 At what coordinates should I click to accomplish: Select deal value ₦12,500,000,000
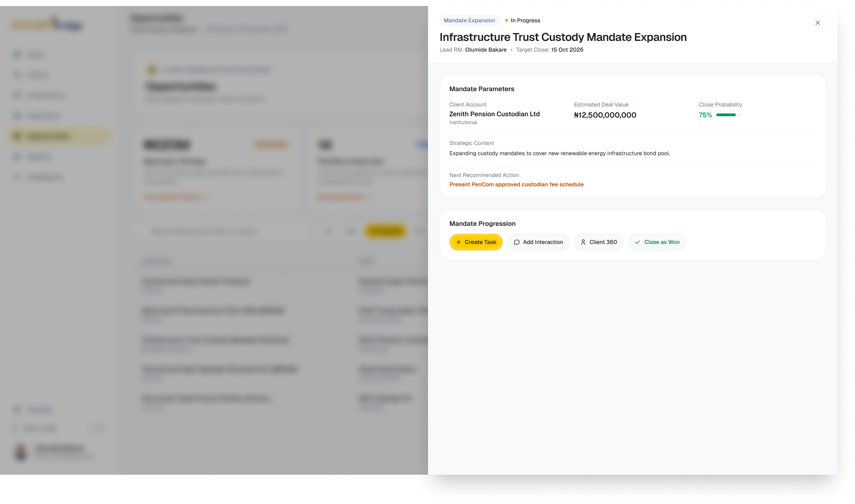point(605,115)
